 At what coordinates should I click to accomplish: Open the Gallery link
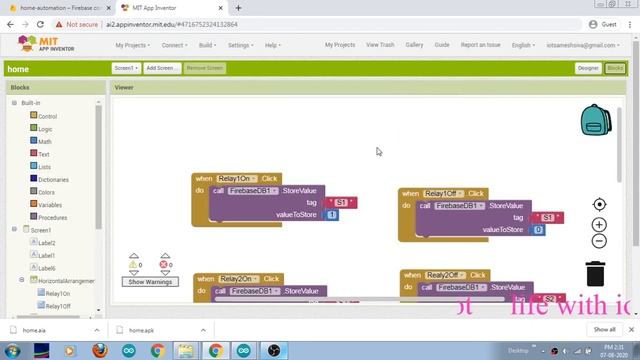point(414,45)
